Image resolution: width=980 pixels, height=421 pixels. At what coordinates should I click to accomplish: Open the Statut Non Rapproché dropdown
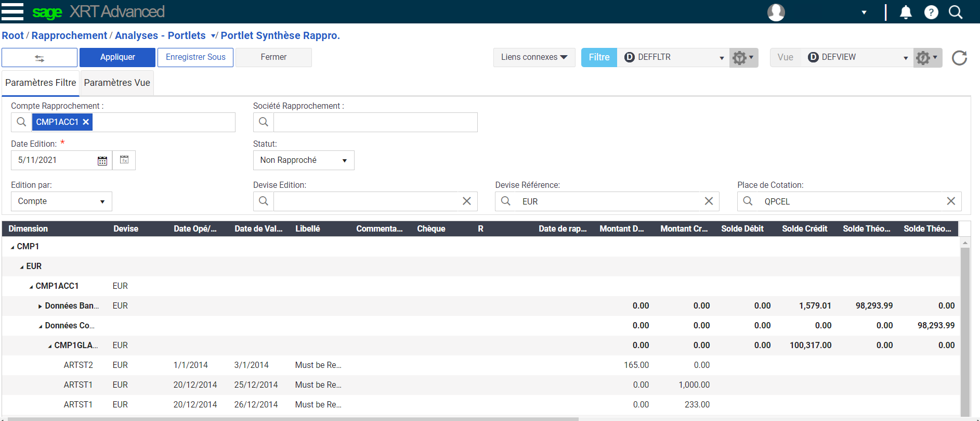pyautogui.click(x=304, y=160)
